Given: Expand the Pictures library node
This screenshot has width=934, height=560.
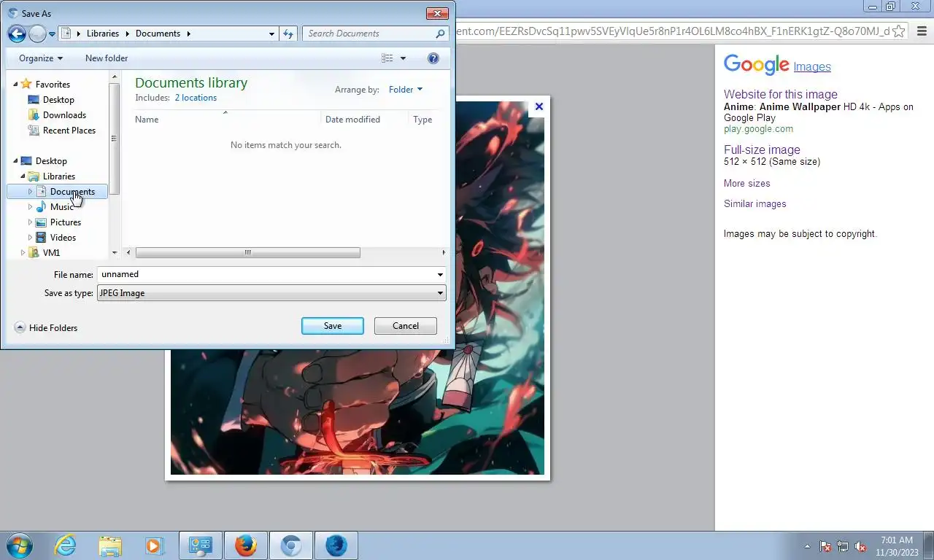Looking at the screenshot, I should point(30,222).
